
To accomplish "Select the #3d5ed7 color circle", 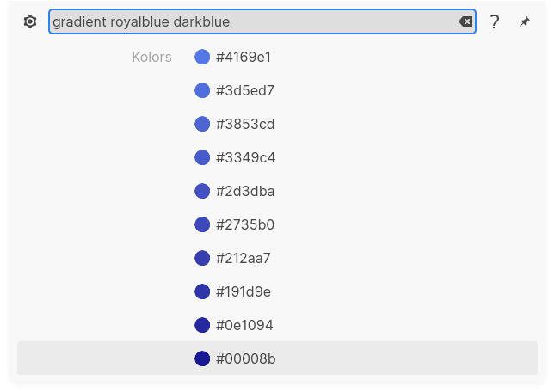I will (202, 90).
